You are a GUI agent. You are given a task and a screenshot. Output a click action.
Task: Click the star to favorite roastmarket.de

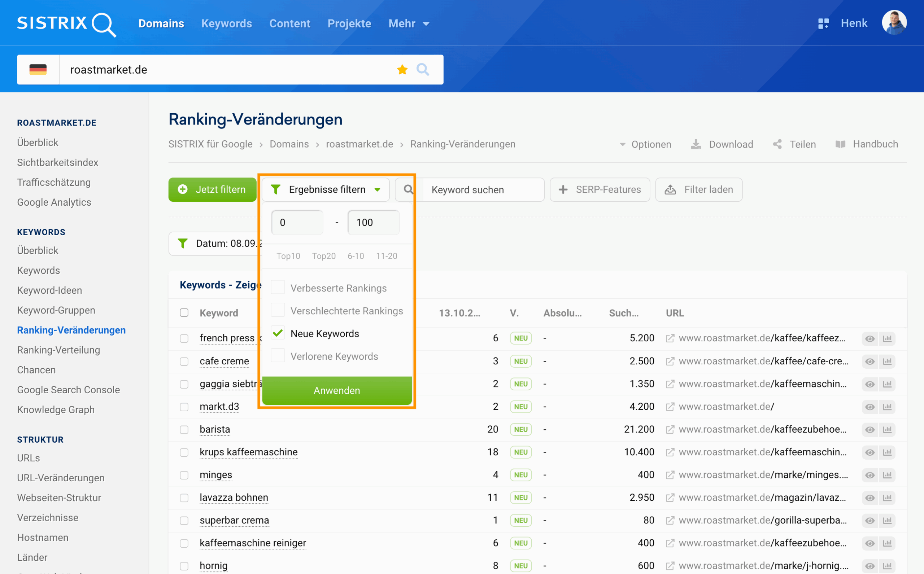pos(402,70)
